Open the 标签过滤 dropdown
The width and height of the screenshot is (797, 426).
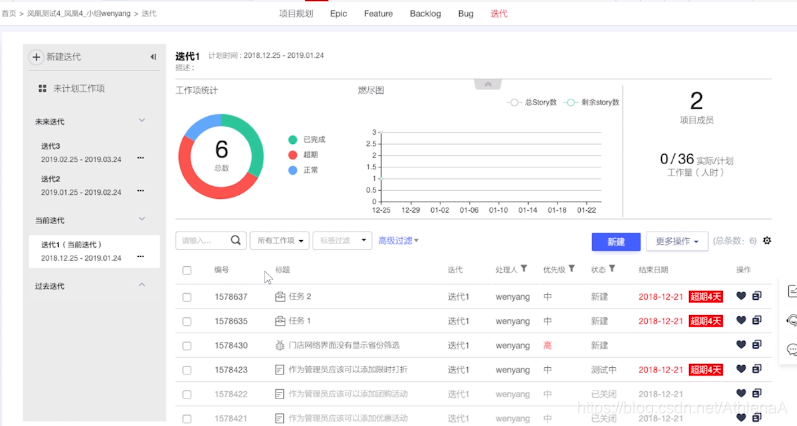pos(342,240)
